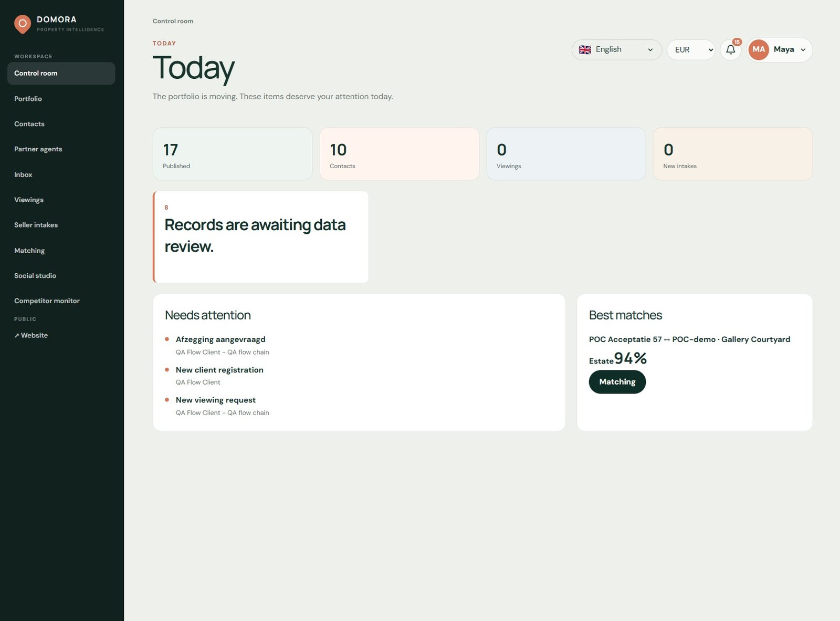Open the 17 Published stat card

coord(233,154)
